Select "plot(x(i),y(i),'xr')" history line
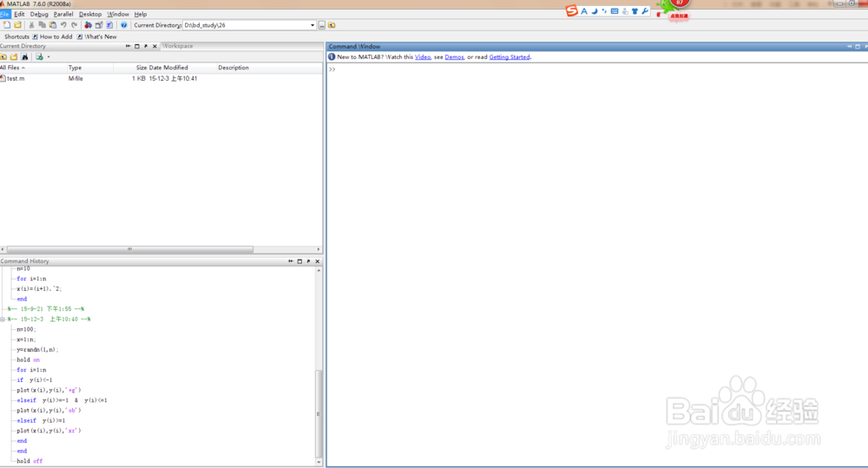The image size is (868, 468). point(49,431)
